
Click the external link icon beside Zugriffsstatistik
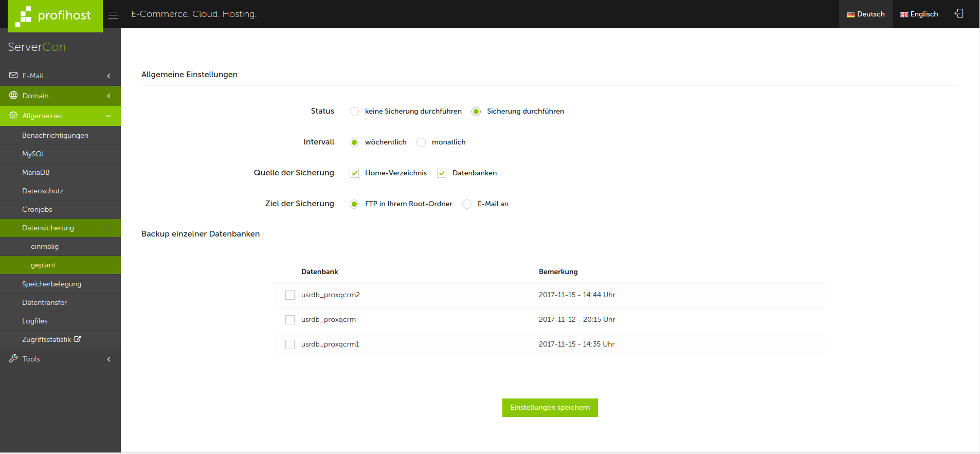(x=78, y=339)
